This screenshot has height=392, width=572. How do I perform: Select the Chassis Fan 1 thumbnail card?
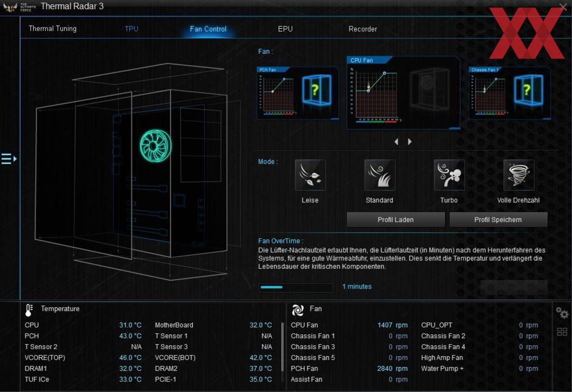coord(510,93)
